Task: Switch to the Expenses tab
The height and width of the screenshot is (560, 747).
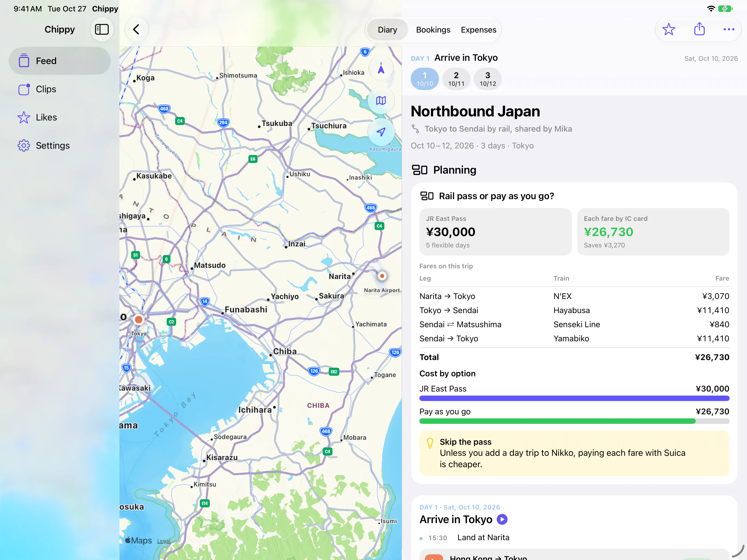Action: (x=479, y=30)
